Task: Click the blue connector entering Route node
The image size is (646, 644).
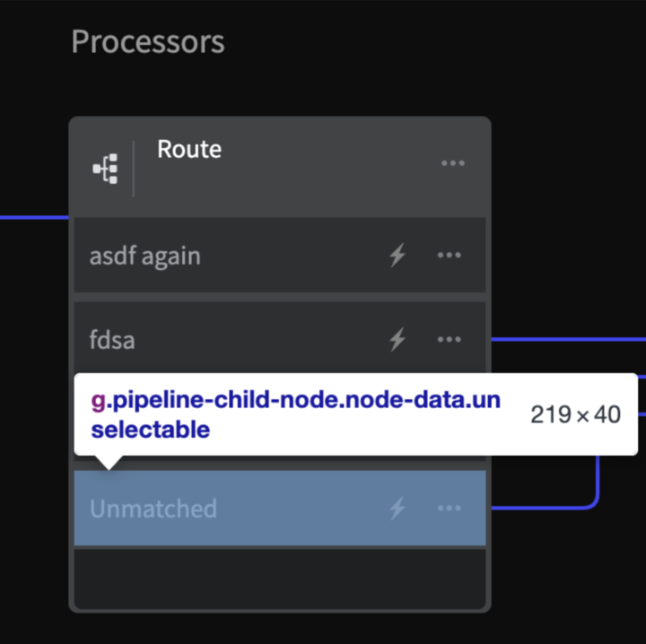Action: point(34,217)
